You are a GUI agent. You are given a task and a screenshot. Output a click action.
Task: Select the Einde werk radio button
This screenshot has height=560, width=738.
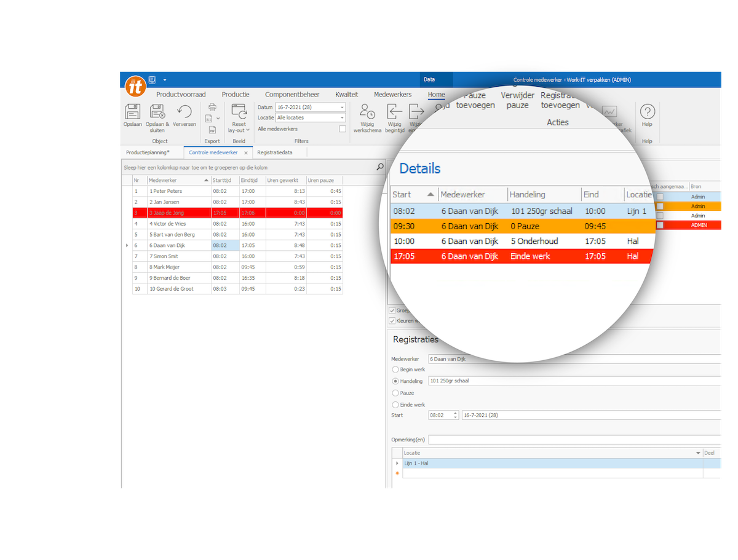point(395,404)
